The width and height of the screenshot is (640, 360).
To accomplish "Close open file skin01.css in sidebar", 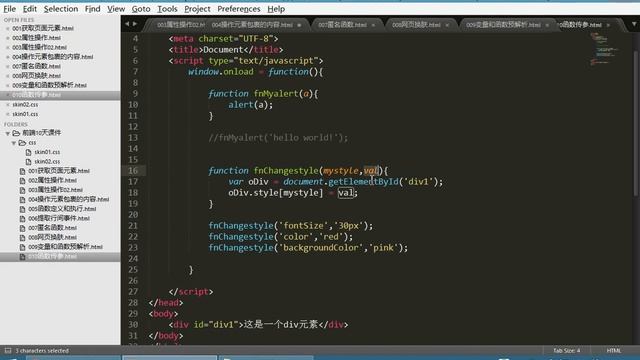I will click(x=7, y=114).
